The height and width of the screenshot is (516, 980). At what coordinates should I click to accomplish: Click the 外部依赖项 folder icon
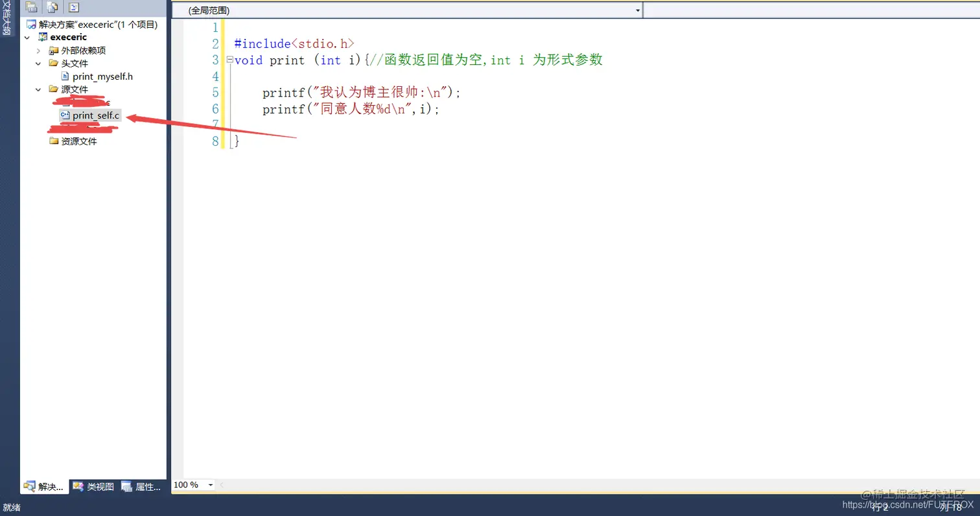coord(54,51)
